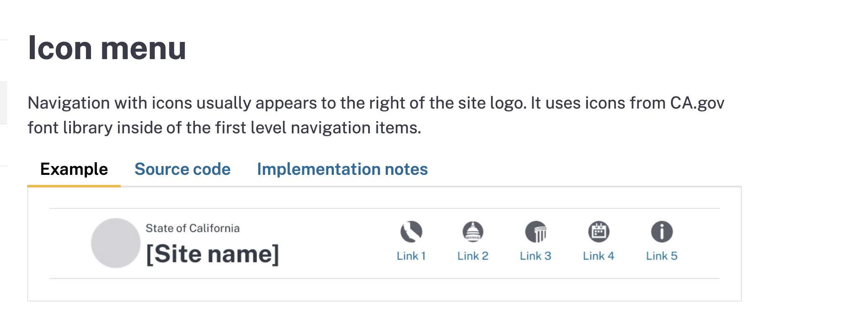This screenshot has height=317, width=868.
Task: Select the Example tab
Action: (74, 169)
